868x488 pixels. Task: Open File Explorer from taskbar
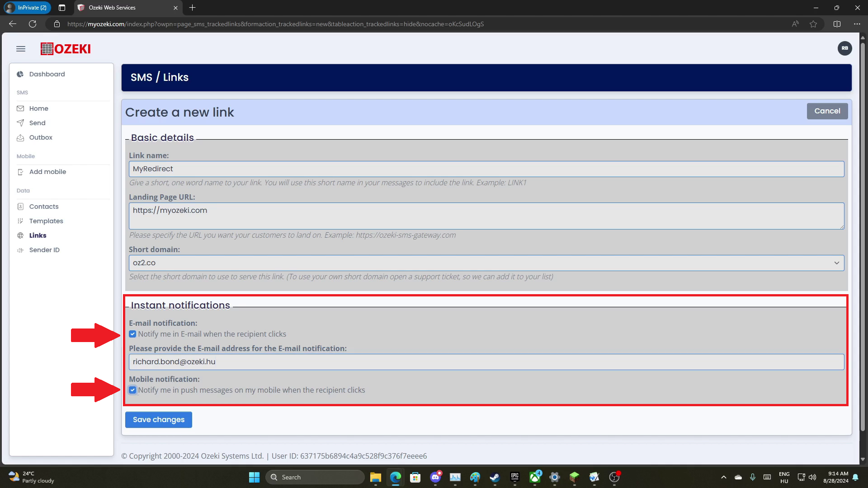pyautogui.click(x=376, y=477)
